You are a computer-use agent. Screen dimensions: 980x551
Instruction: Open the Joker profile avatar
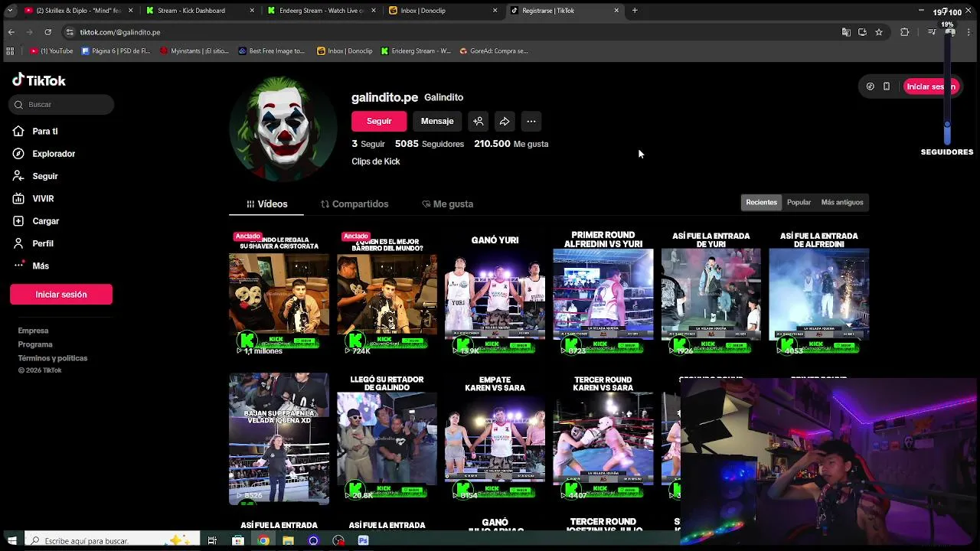pyautogui.click(x=283, y=128)
